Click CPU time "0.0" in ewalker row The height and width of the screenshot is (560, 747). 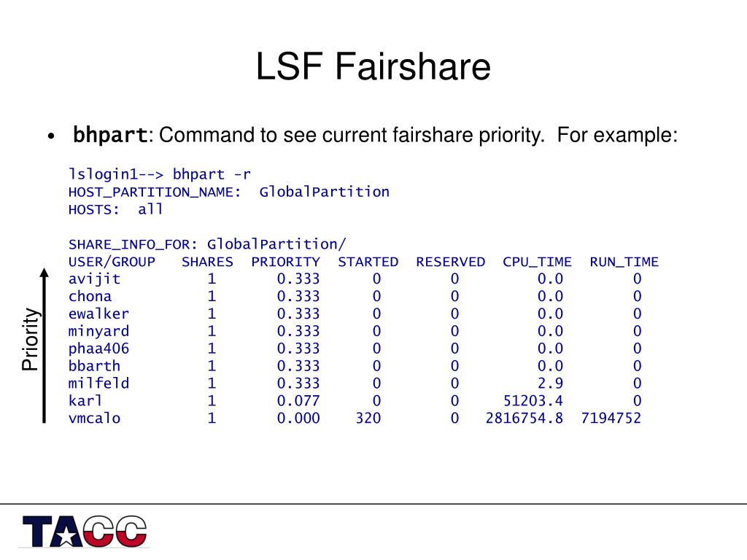click(550, 314)
